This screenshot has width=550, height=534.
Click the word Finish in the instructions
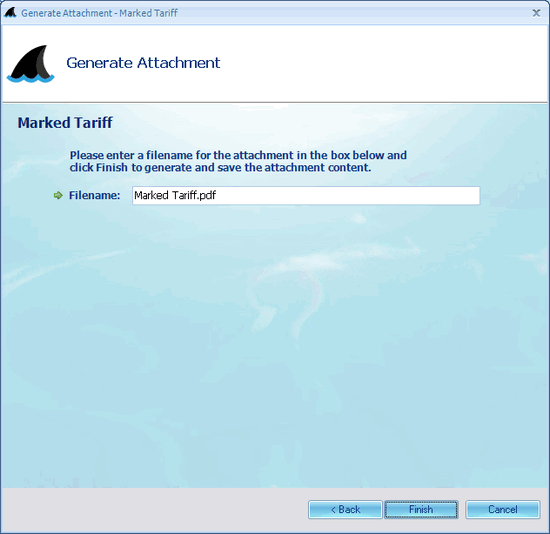(x=112, y=167)
